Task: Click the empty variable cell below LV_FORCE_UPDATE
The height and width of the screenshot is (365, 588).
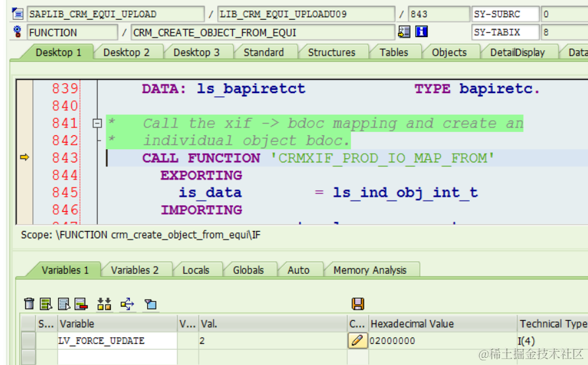Action: (117, 356)
